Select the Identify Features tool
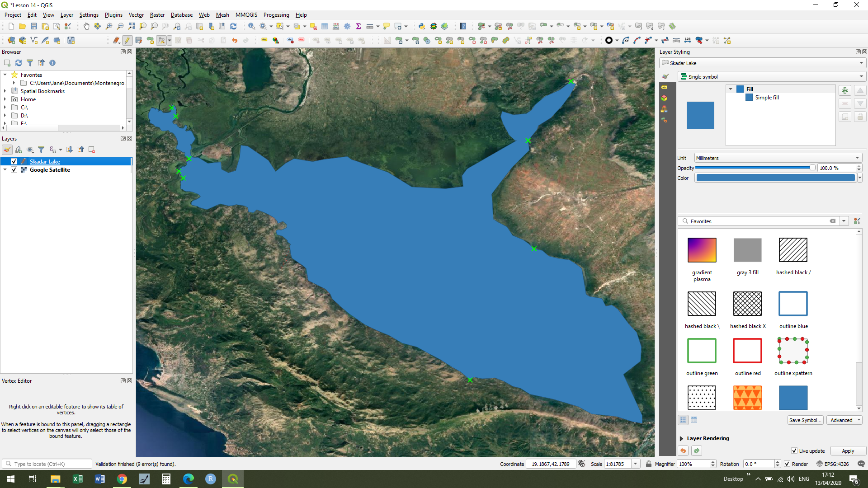Viewport: 868px width, 488px height. pos(251,26)
